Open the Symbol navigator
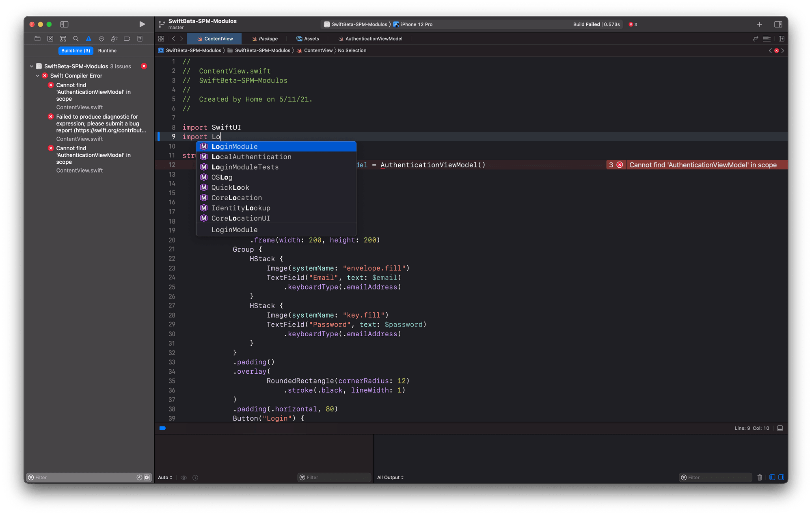This screenshot has height=515, width=812. click(x=63, y=39)
